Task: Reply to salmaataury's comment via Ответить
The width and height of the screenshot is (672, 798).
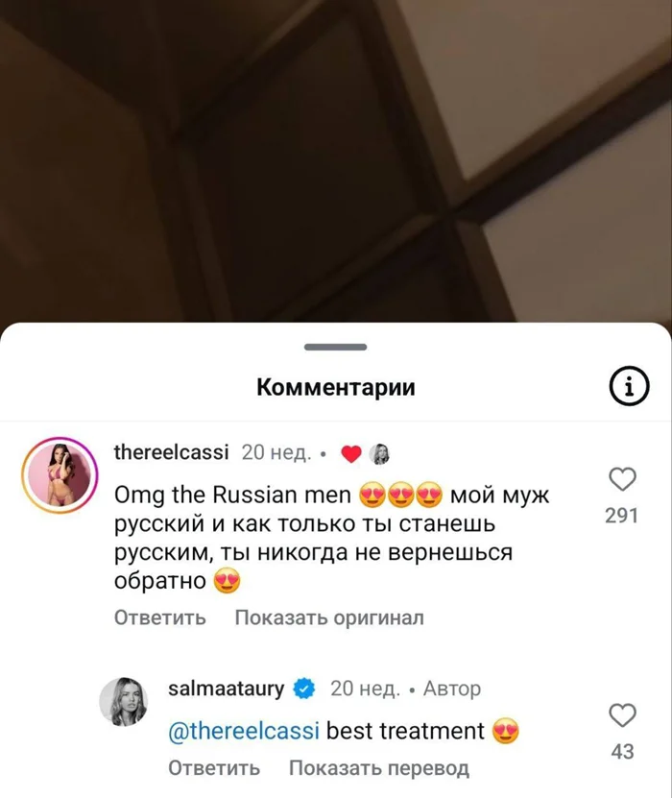Action: point(214,767)
